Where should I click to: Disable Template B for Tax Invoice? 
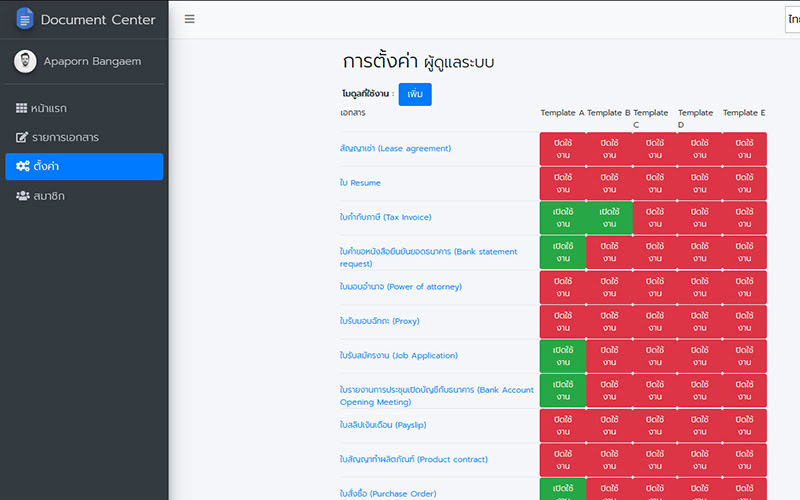608,217
